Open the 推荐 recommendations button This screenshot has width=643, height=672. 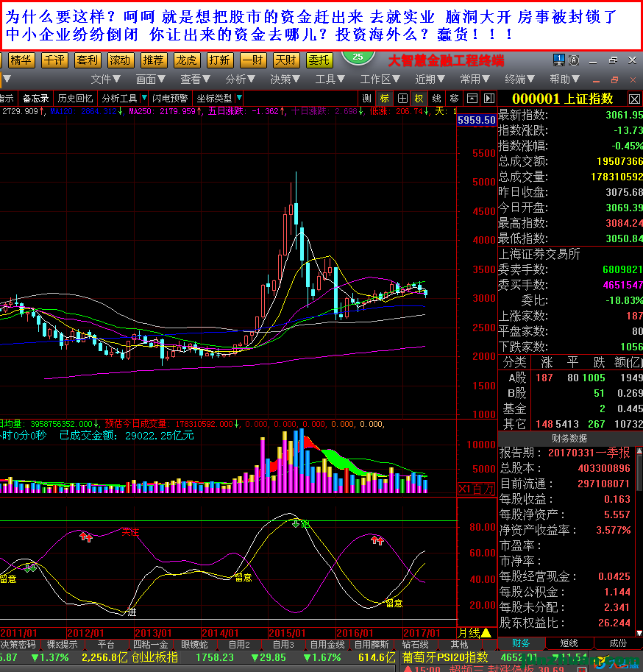pyautogui.click(x=153, y=60)
